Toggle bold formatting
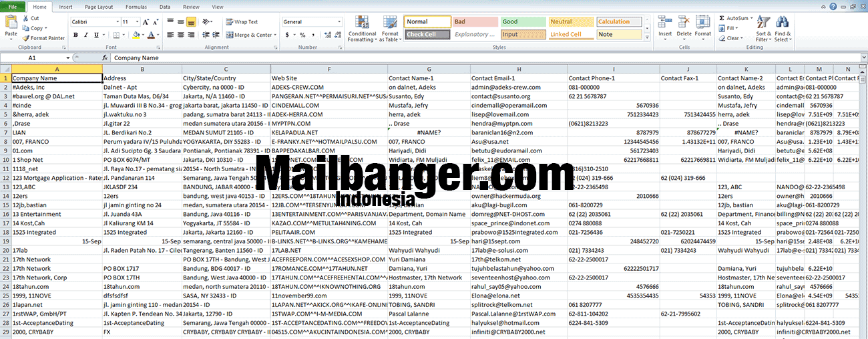868x339 pixels. pyautogui.click(x=75, y=35)
